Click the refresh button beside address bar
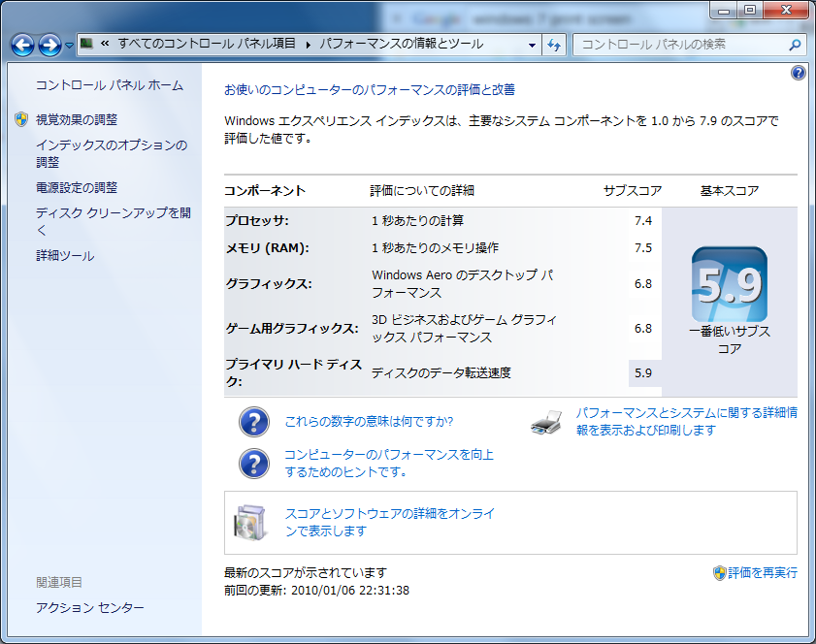Screen dimensions: 816x644 pos(554,45)
